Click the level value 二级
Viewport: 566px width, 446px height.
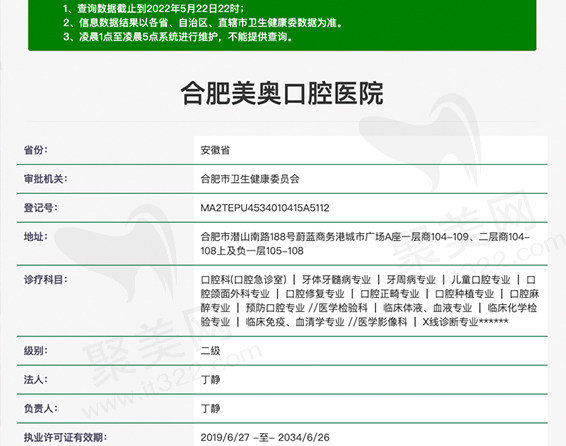(x=210, y=350)
